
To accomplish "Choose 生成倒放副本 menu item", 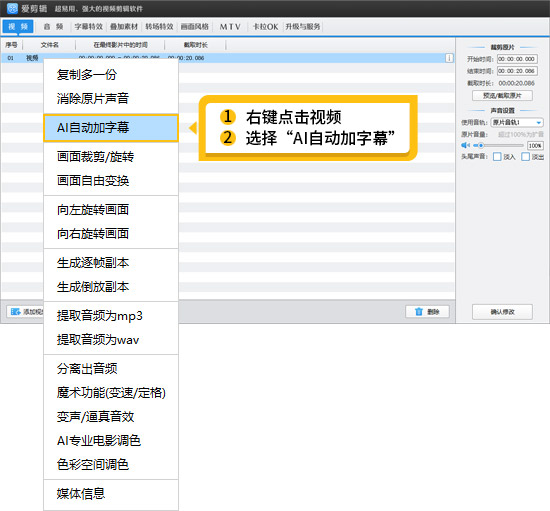I will (111, 287).
